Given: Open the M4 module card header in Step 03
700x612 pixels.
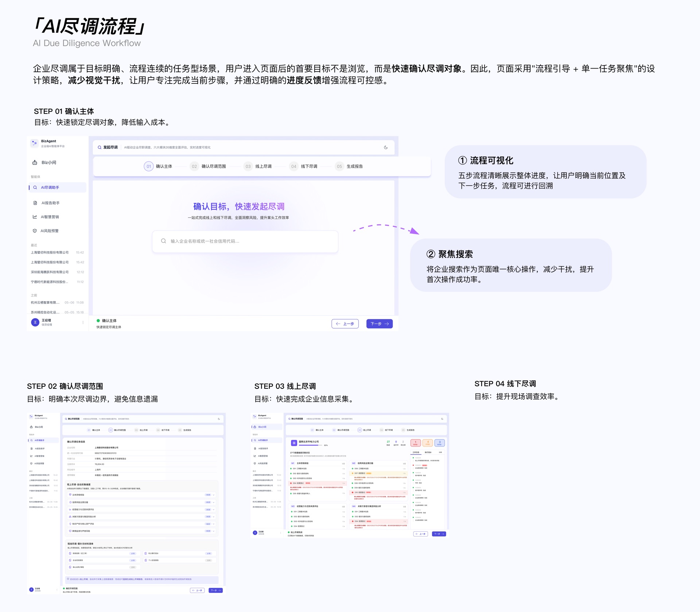Looking at the screenshot, I should tap(378, 506).
